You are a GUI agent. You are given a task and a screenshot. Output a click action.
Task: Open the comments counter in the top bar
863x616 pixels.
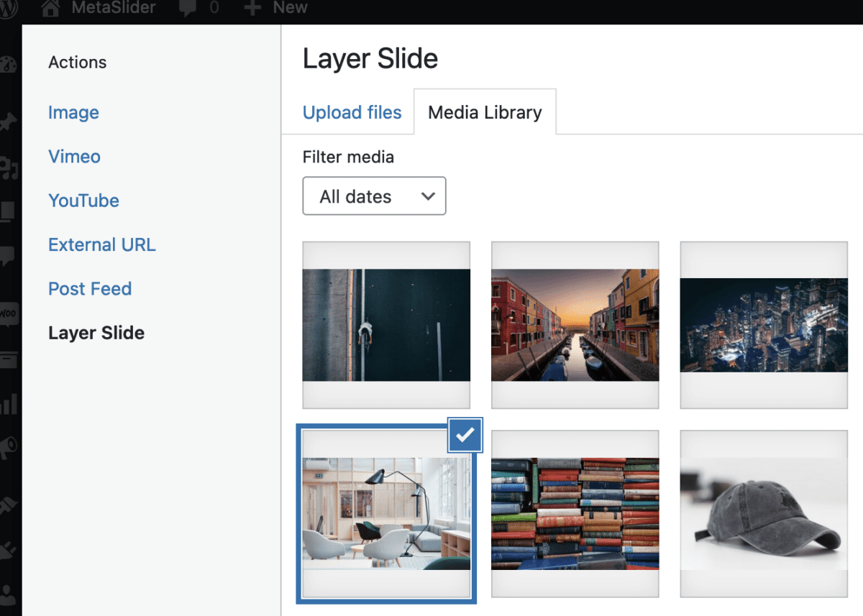(x=199, y=9)
